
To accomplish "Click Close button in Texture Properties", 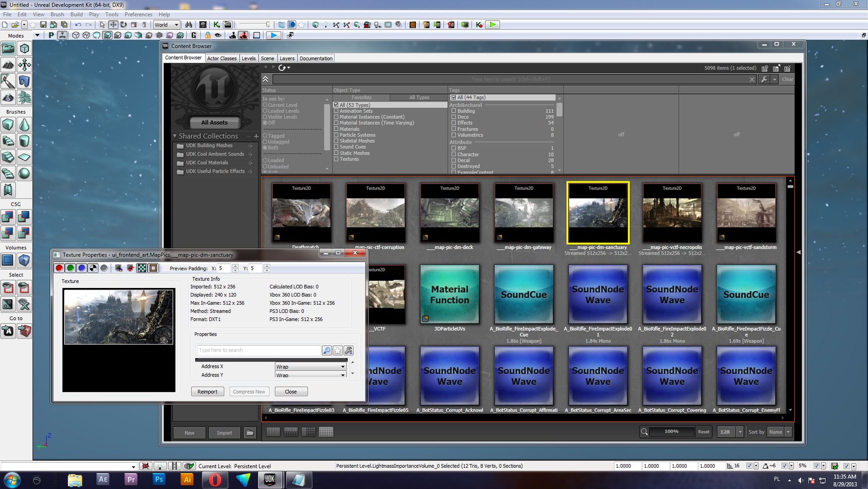I will tap(291, 392).
